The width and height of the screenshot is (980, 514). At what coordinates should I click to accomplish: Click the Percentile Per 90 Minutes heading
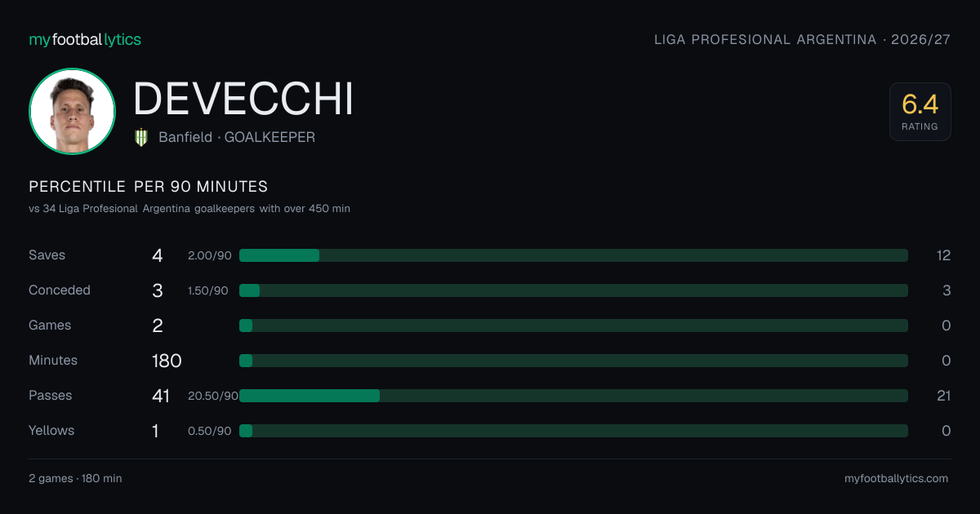pyautogui.click(x=149, y=187)
